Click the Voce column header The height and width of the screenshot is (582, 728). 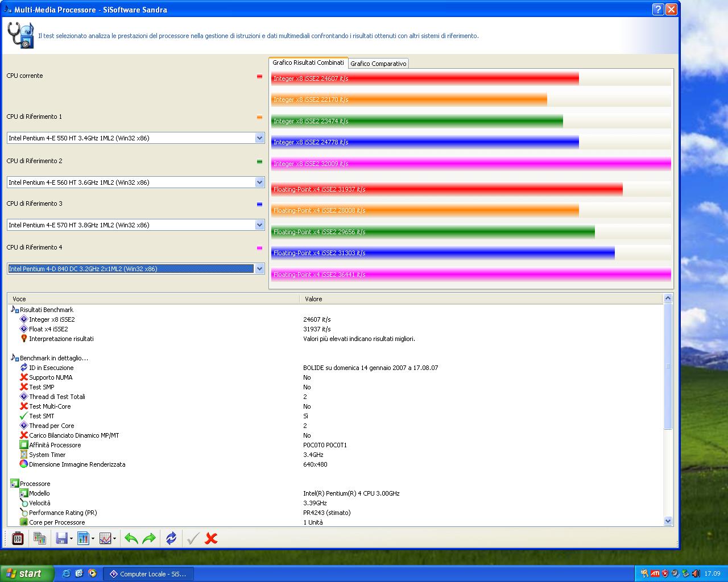[x=154, y=299]
